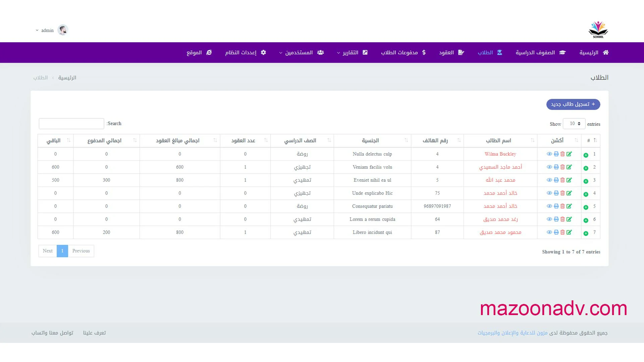Viewport: 644px width, 362px height.
Task: Click the eye view icon in row 7
Action: point(549,232)
